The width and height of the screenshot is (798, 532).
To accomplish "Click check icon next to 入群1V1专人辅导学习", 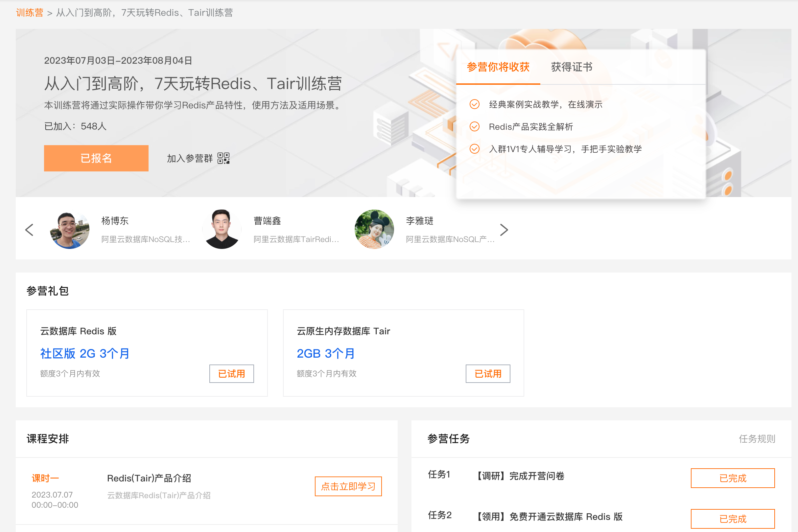I will pos(474,149).
